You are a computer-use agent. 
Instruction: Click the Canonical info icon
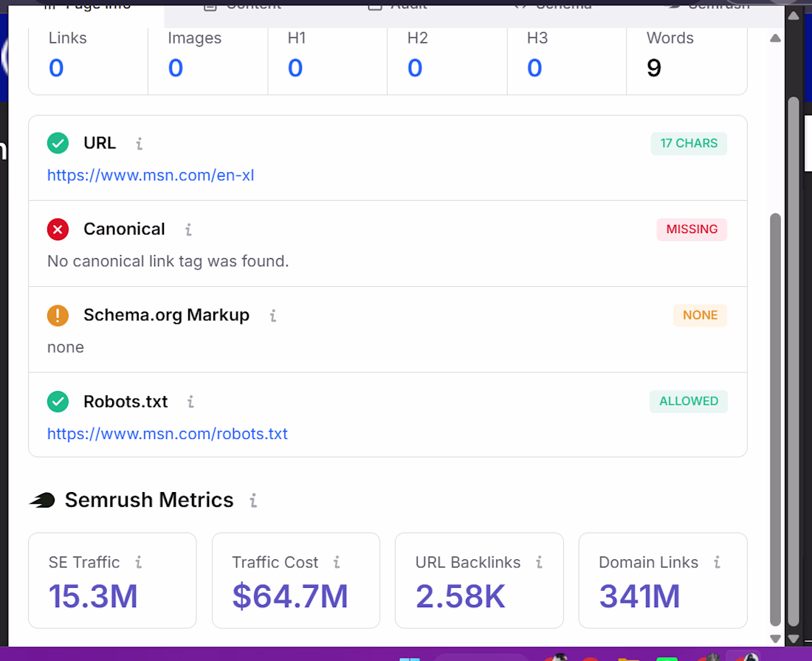pyautogui.click(x=188, y=229)
